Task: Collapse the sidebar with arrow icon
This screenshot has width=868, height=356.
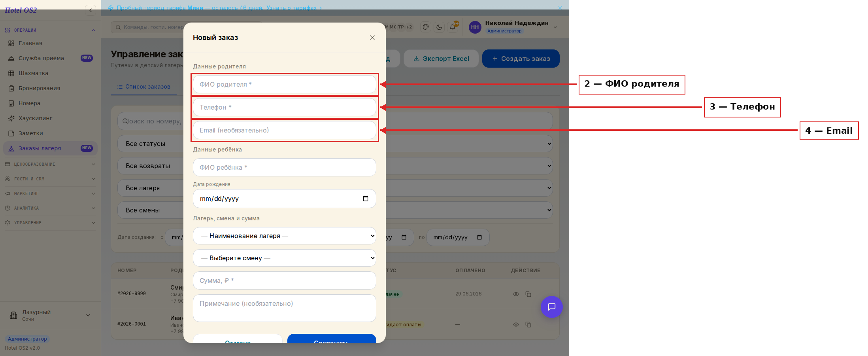Action: pyautogui.click(x=91, y=10)
